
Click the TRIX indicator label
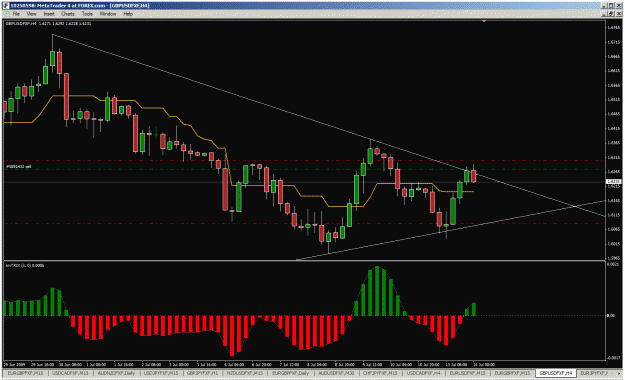click(25, 266)
